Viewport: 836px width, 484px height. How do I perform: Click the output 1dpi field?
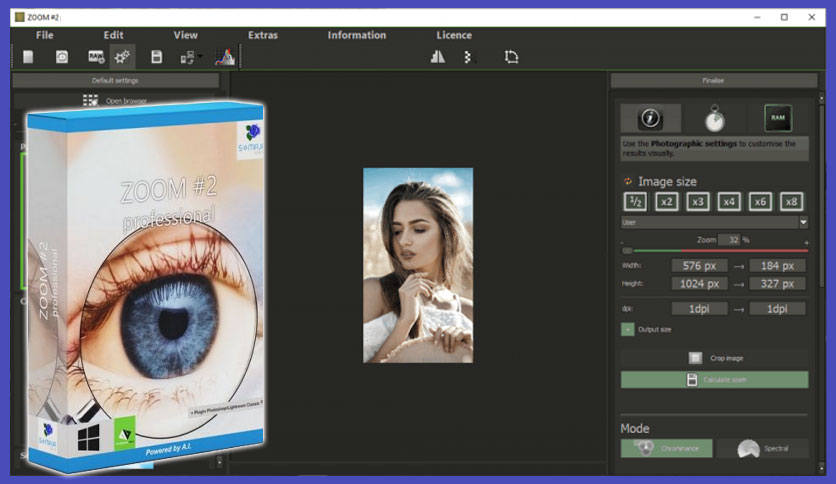[777, 309]
